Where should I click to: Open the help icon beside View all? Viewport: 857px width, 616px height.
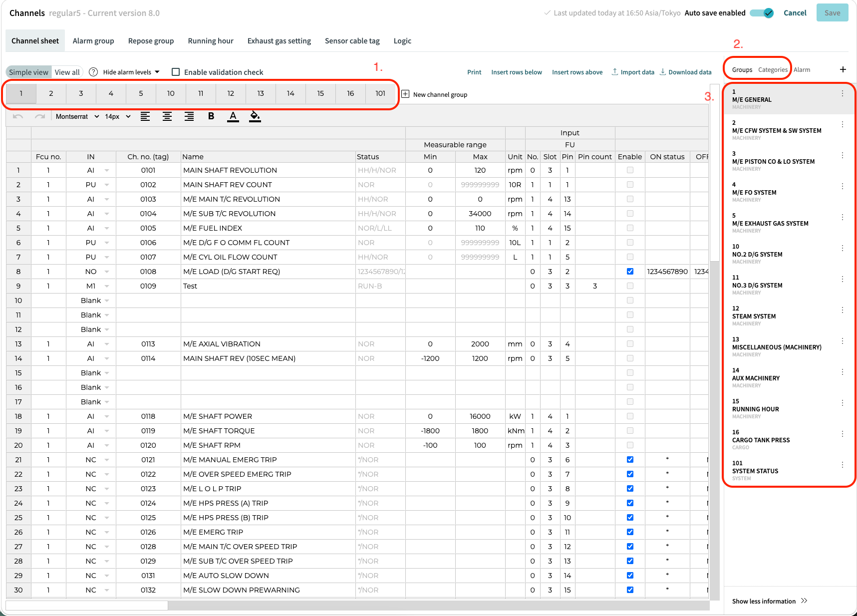pyautogui.click(x=93, y=72)
